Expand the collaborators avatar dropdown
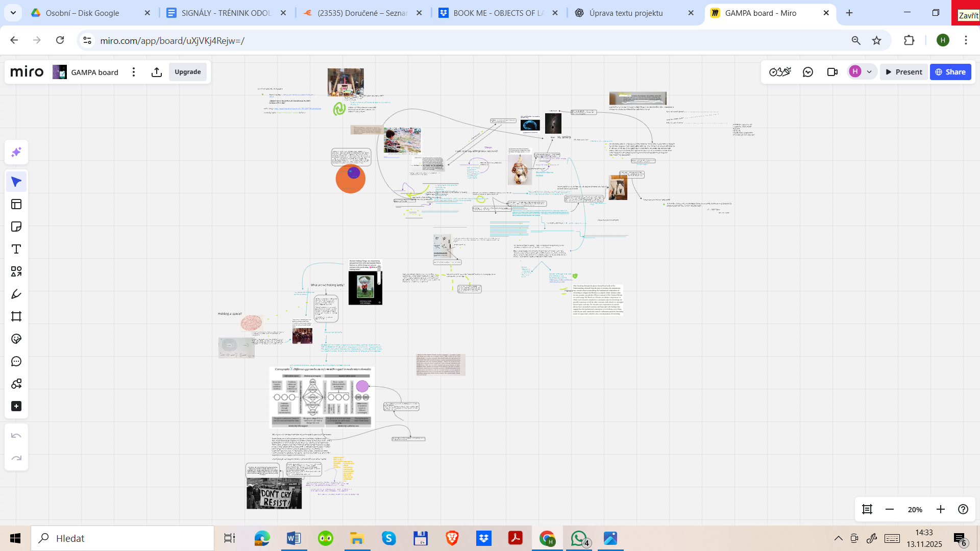Image resolution: width=980 pixels, height=551 pixels. tap(869, 72)
